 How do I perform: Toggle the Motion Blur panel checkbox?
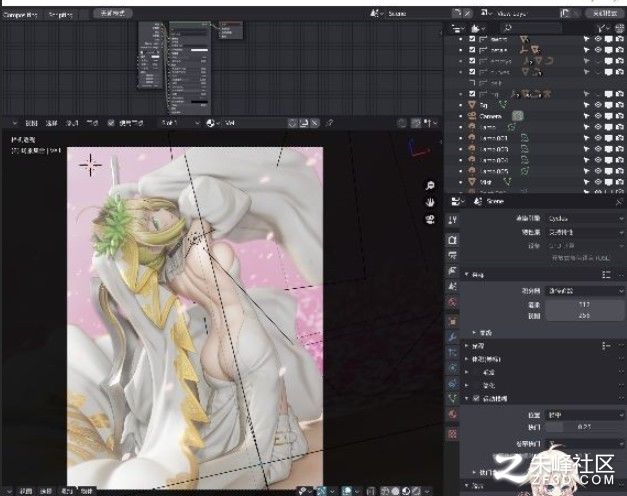476,398
